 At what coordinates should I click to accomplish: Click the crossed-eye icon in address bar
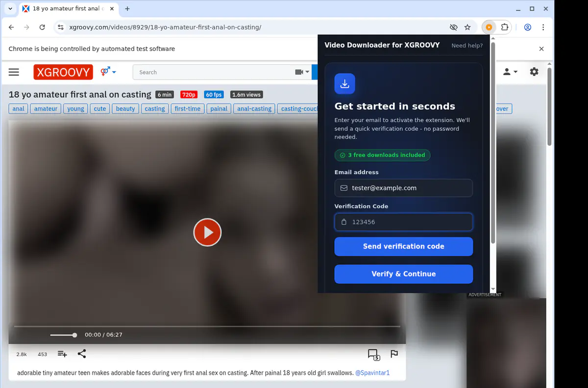454,27
